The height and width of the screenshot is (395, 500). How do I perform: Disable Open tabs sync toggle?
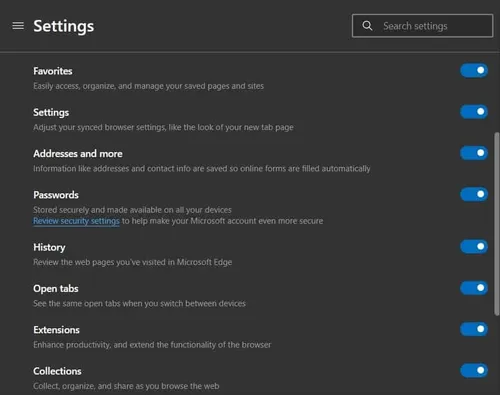pyautogui.click(x=474, y=288)
